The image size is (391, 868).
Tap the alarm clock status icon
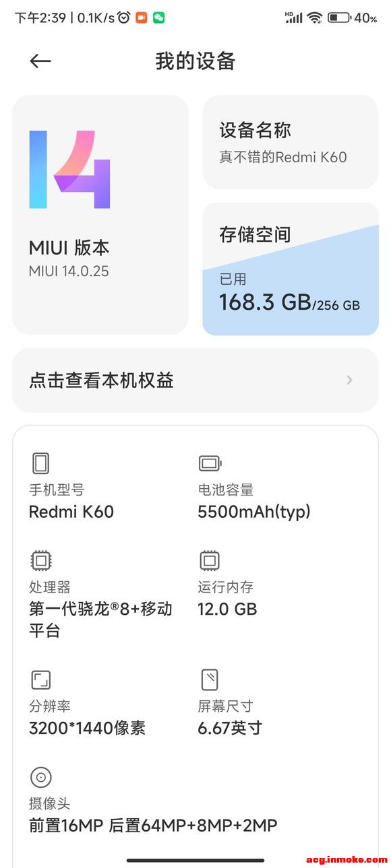(123, 18)
